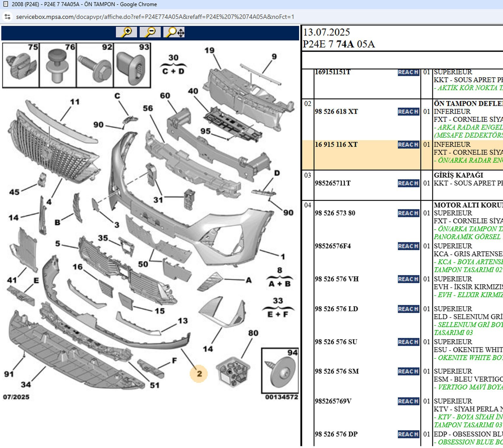The height and width of the screenshot is (448, 503).
Task: Click the browser address bar URL
Action: tap(155, 17)
